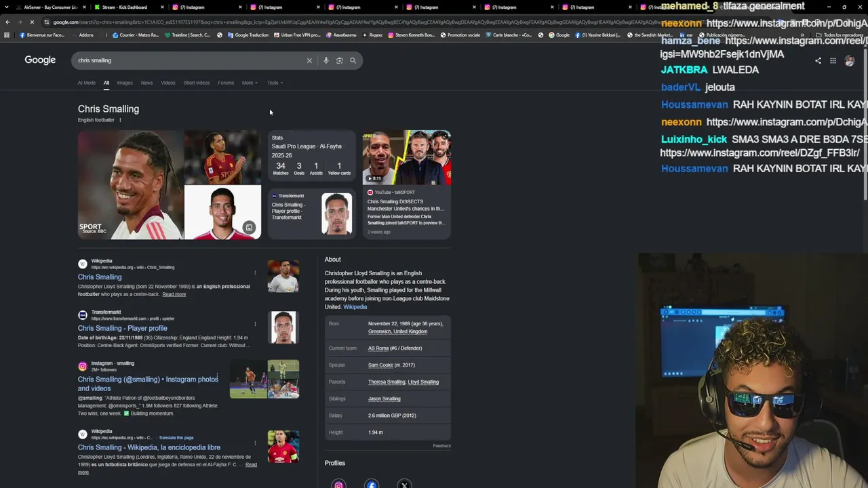Open the Google apps grid icon
The height and width of the screenshot is (488, 868).
[833, 60]
